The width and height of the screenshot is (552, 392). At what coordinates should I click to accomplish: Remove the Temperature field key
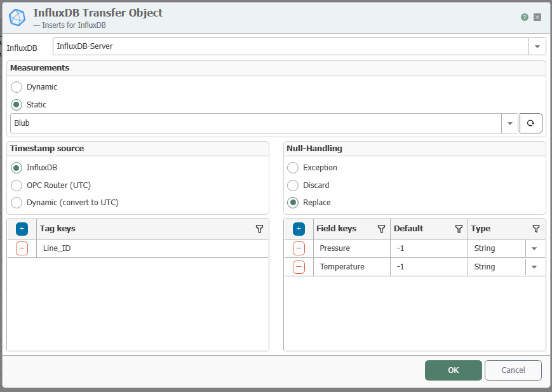(299, 267)
